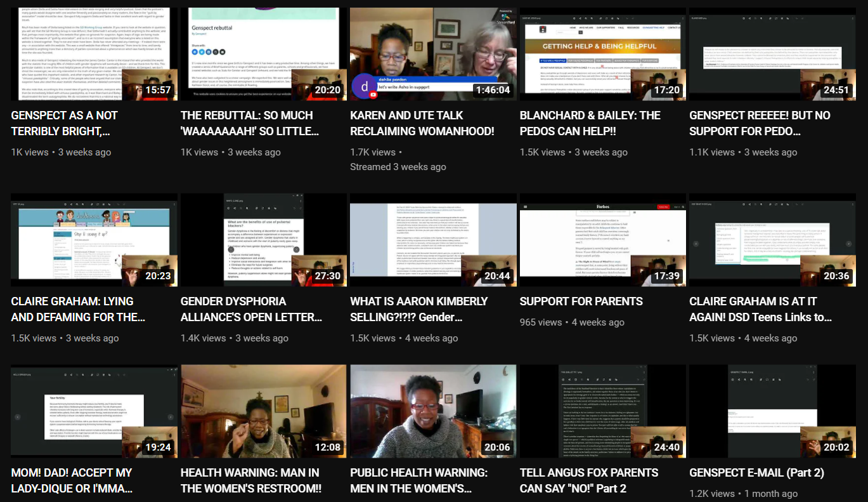Click 'TELL ANGUS FOX PARENTS CAN SAY NO' title
Screen dimensions: 868x502
pyautogui.click(x=589, y=480)
